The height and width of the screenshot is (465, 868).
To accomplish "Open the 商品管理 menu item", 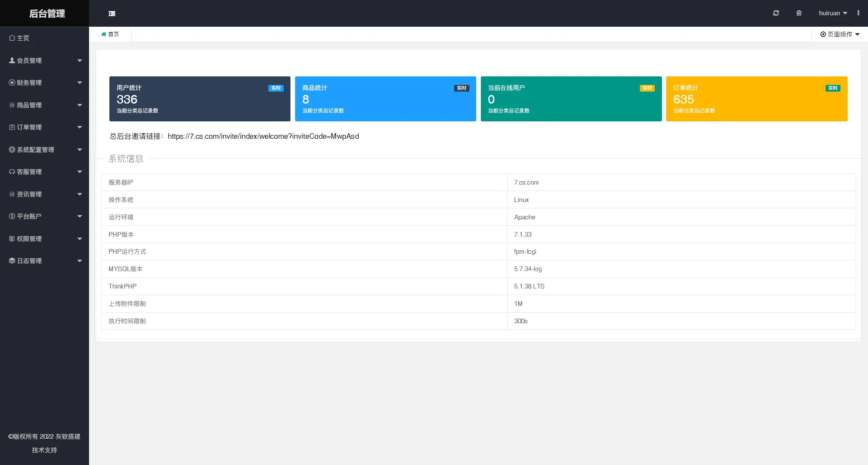I will tap(29, 105).
